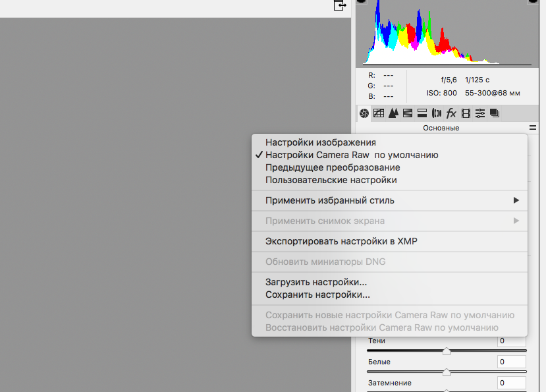This screenshot has width=546, height=392.
Task: Open the Snapshots panel icon
Action: (495, 113)
